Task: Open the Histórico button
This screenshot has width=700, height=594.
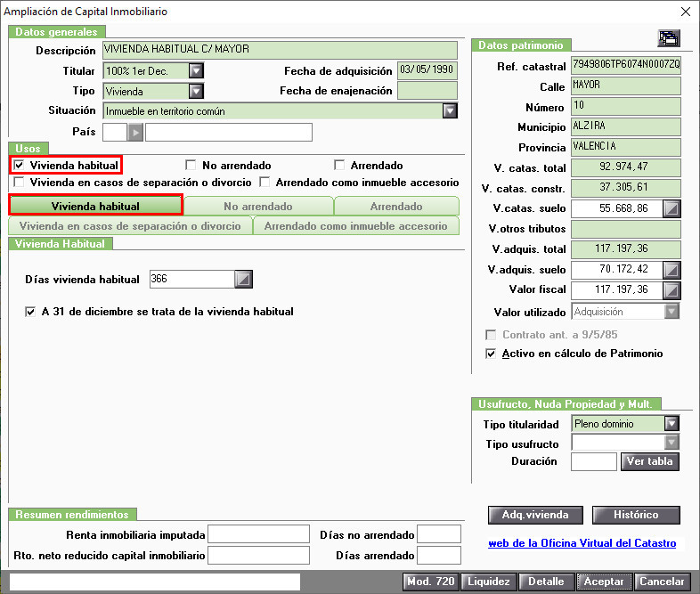Action: tap(636, 515)
